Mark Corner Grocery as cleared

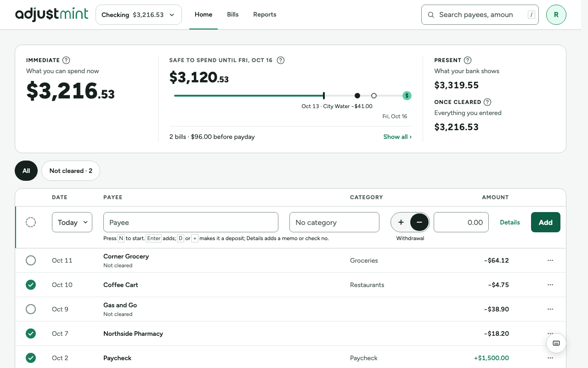tap(31, 260)
